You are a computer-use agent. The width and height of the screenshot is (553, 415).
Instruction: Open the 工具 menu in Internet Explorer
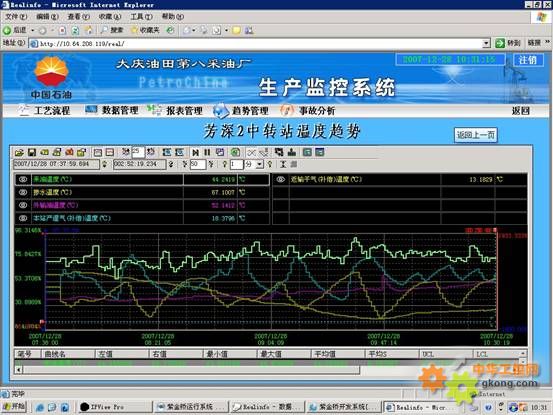(141, 17)
